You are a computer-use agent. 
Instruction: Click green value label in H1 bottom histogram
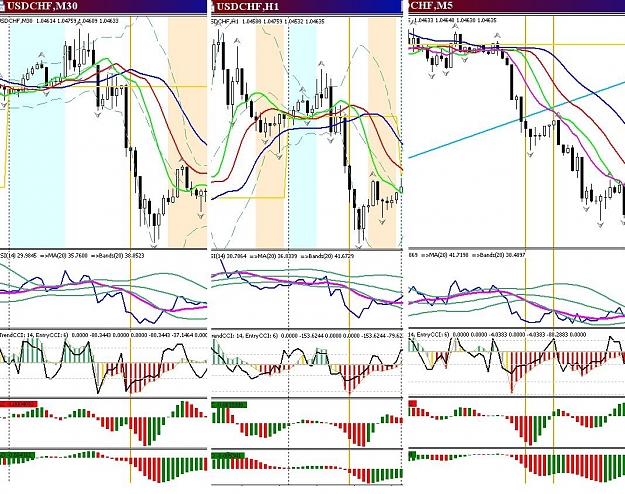[x=228, y=455]
